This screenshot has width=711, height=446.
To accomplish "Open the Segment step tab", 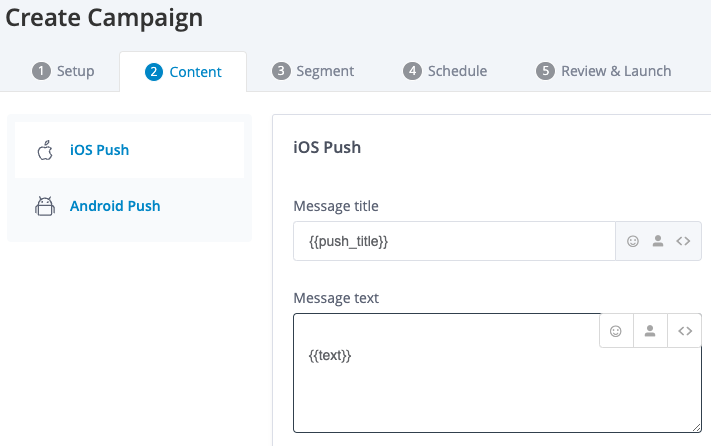I will (313, 71).
